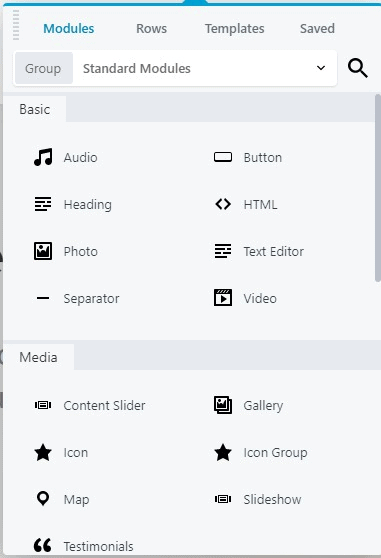Click the modules panel vertical scrollbar
Screen dimensions: 381x558
(377, 188)
